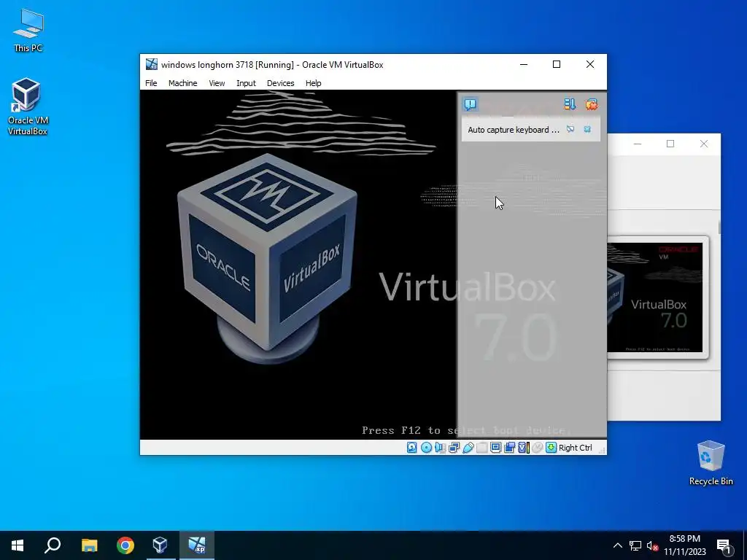Viewport: 747px width, 560px height.
Task: Select the This PC desktop icon
Action: tap(28, 31)
